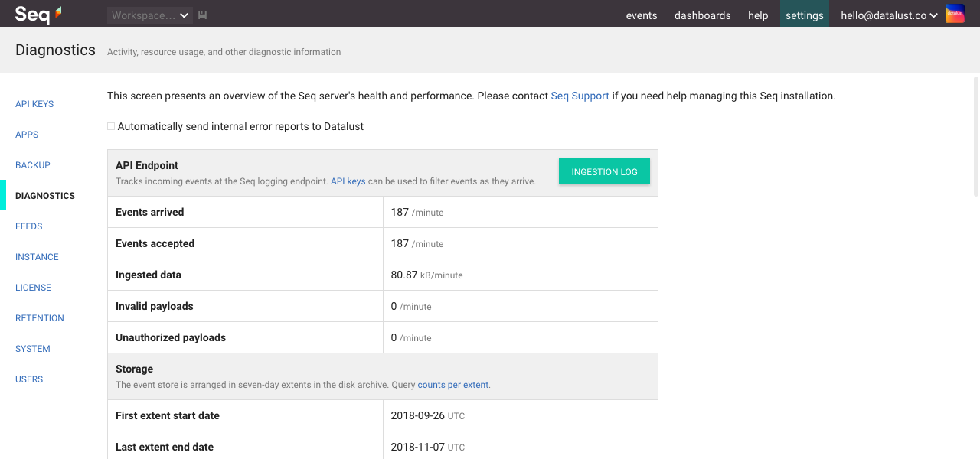Viewport: 980px width, 459px height.
Task: Click the Invalid payloads row label
Action: tap(154, 306)
